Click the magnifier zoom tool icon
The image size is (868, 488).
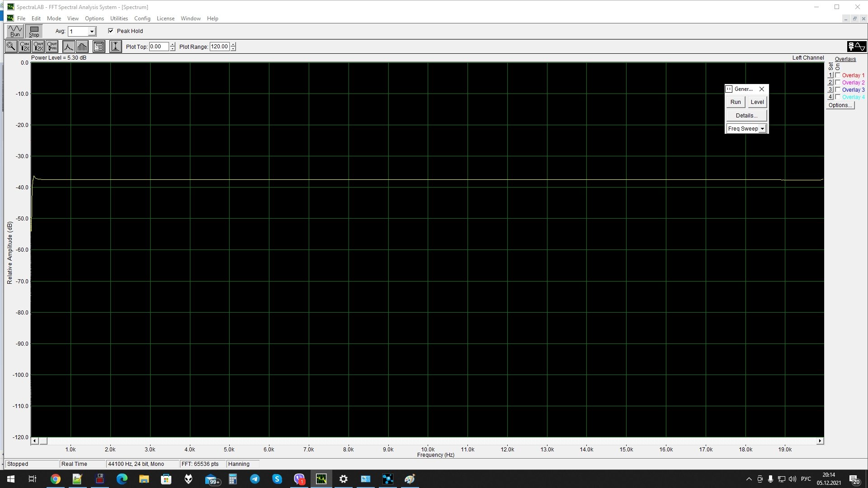[x=11, y=47]
